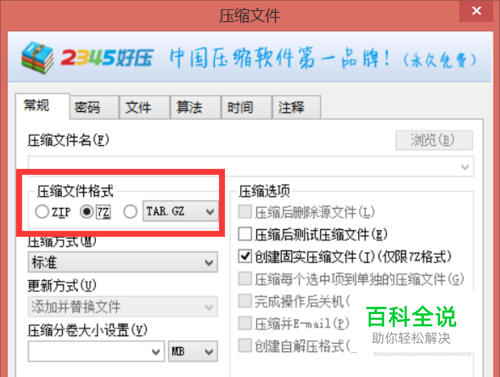Click the 压缩分卷大小设置(V) label
500x377 pixels.
point(87,330)
